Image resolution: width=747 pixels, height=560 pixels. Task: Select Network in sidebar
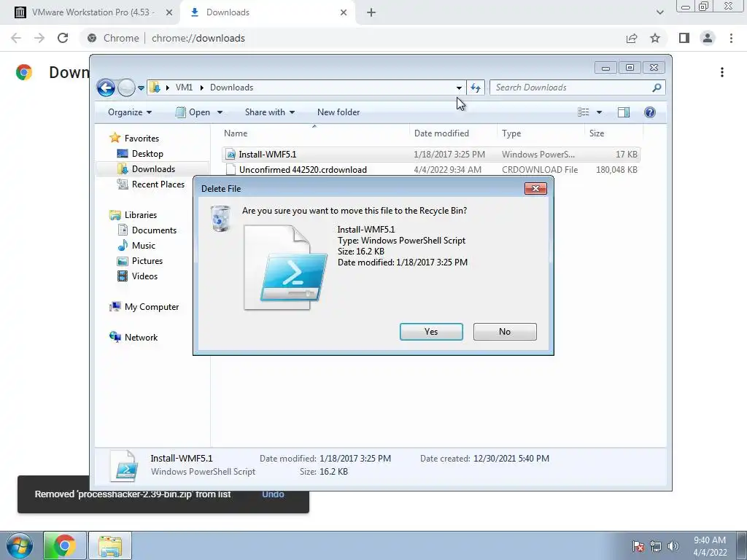(x=133, y=337)
